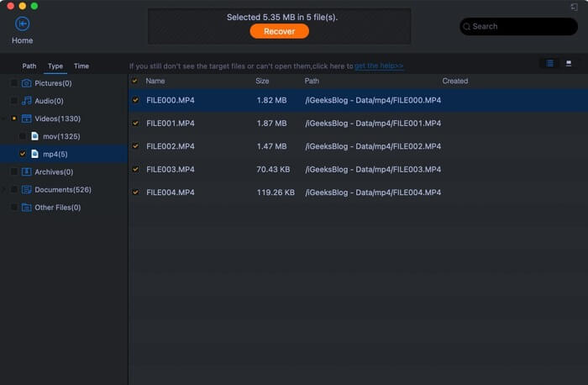Click the mov file type icon
Image resolution: width=588 pixels, height=385 pixels.
pyautogui.click(x=35, y=136)
